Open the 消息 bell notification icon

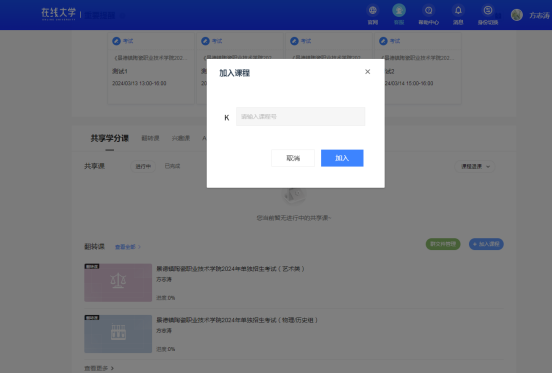pyautogui.click(x=458, y=11)
